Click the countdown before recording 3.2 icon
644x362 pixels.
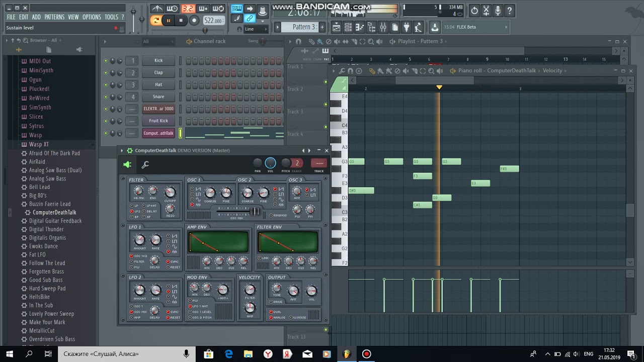188,9
